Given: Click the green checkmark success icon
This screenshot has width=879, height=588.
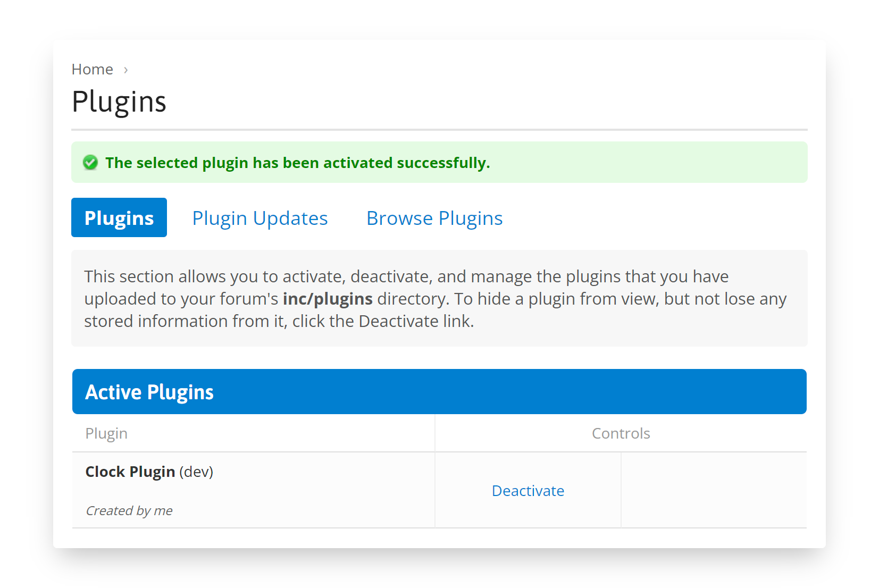Looking at the screenshot, I should click(90, 163).
